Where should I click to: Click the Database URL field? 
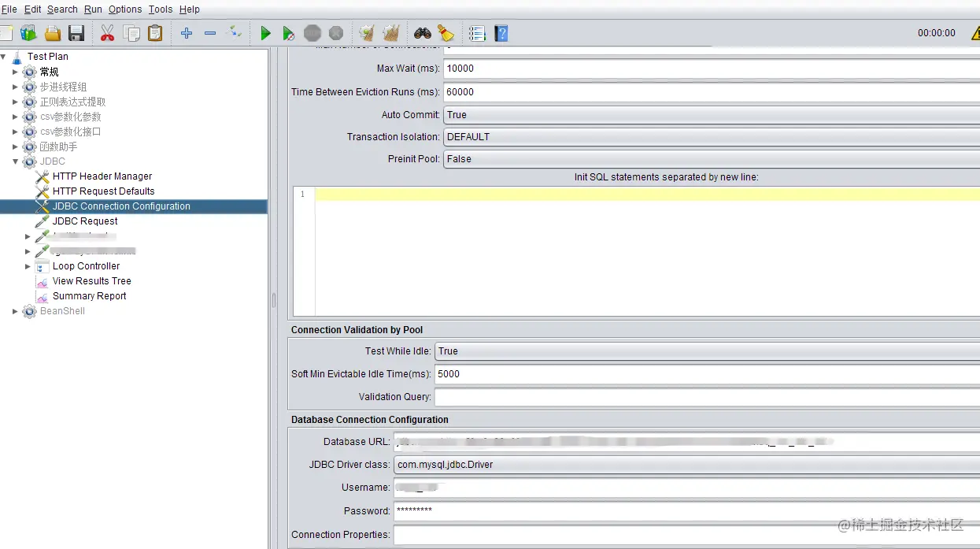click(x=686, y=442)
